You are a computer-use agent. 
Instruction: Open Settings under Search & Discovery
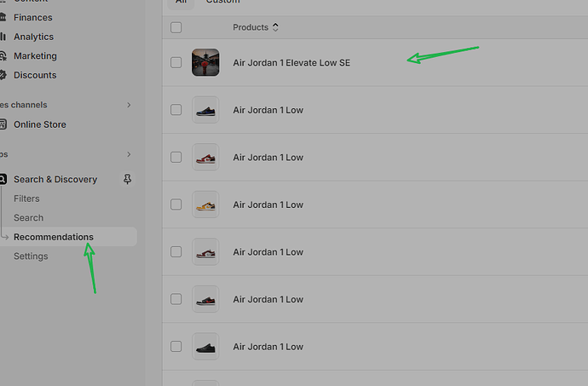click(31, 256)
